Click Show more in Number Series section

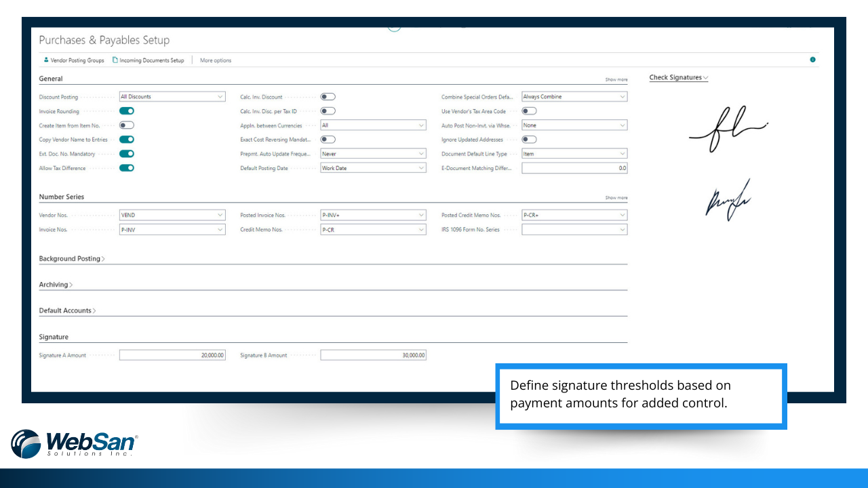(x=616, y=198)
